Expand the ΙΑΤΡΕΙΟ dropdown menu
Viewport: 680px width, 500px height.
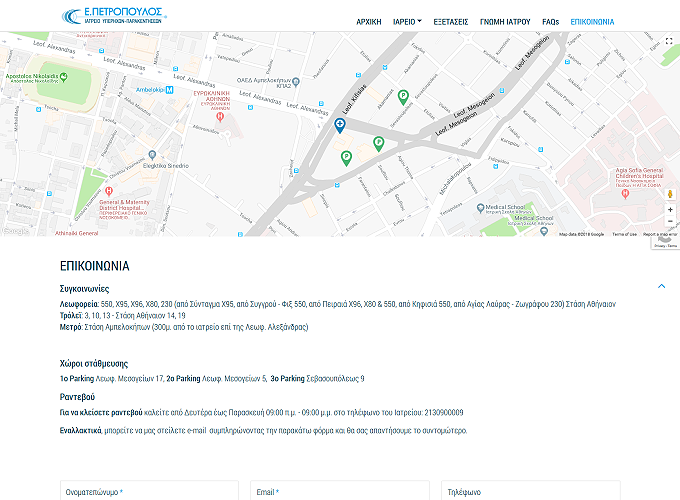pyautogui.click(x=407, y=22)
